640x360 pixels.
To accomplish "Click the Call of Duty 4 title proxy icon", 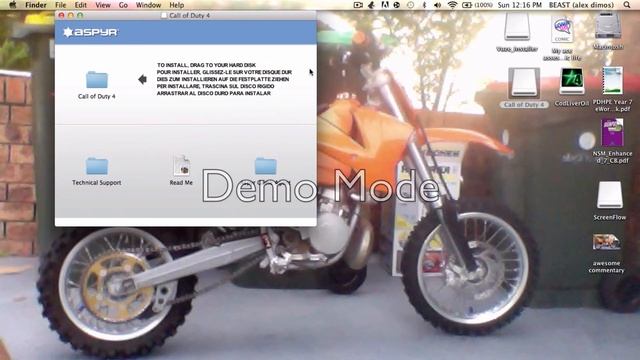I will point(164,16).
